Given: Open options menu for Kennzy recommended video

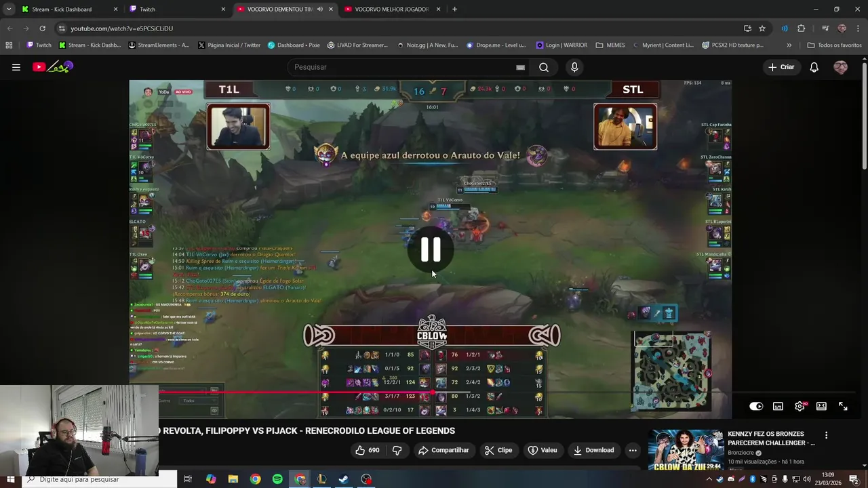Looking at the screenshot, I should coord(826,435).
